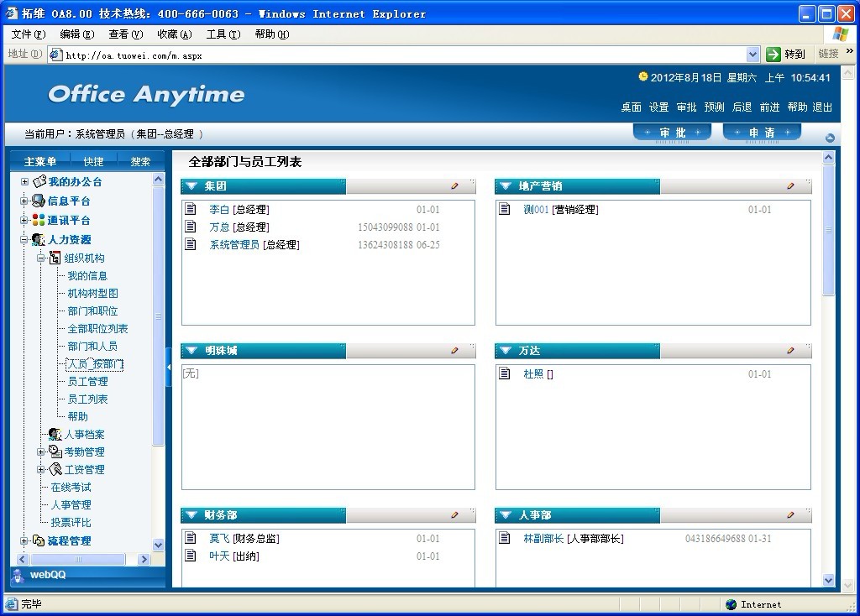
Task: Open the 系统管理员 employee link
Action: (x=234, y=245)
